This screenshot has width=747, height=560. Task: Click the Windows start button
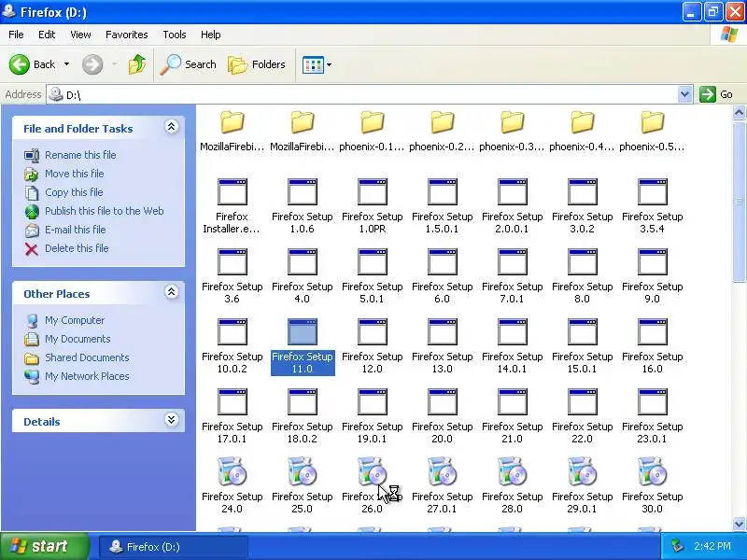44,546
